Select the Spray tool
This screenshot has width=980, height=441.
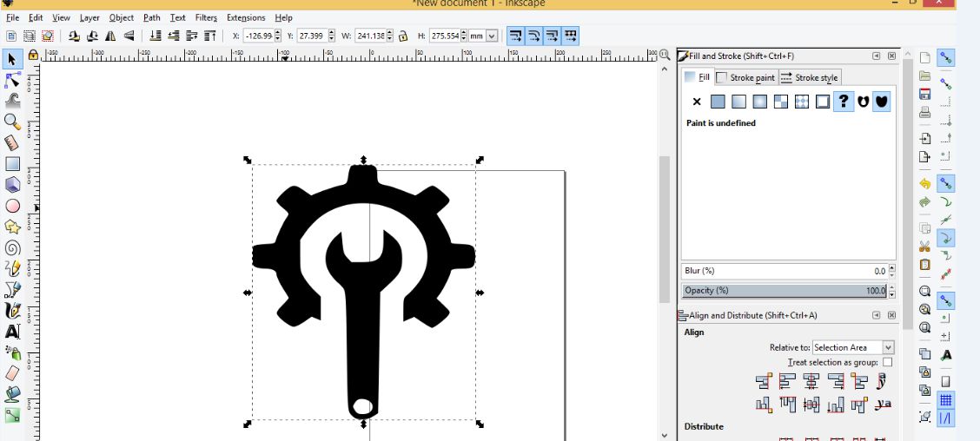pyautogui.click(x=12, y=352)
